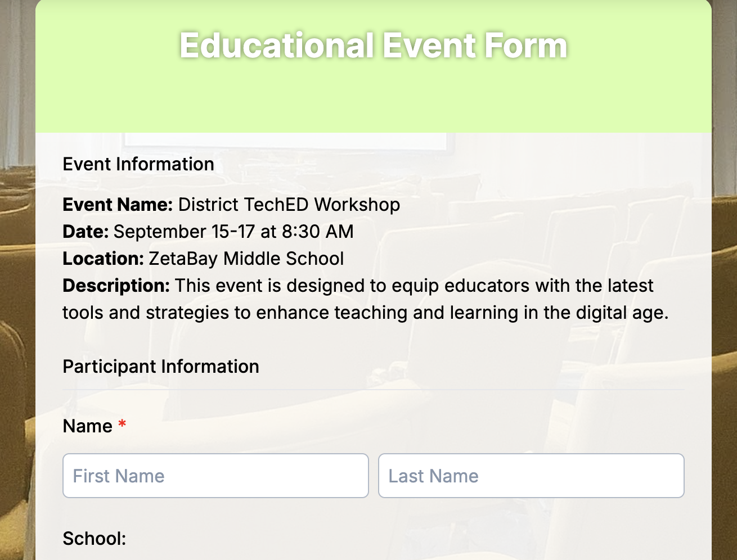Click inside the Last Name field
This screenshot has width=737, height=560.
531,476
